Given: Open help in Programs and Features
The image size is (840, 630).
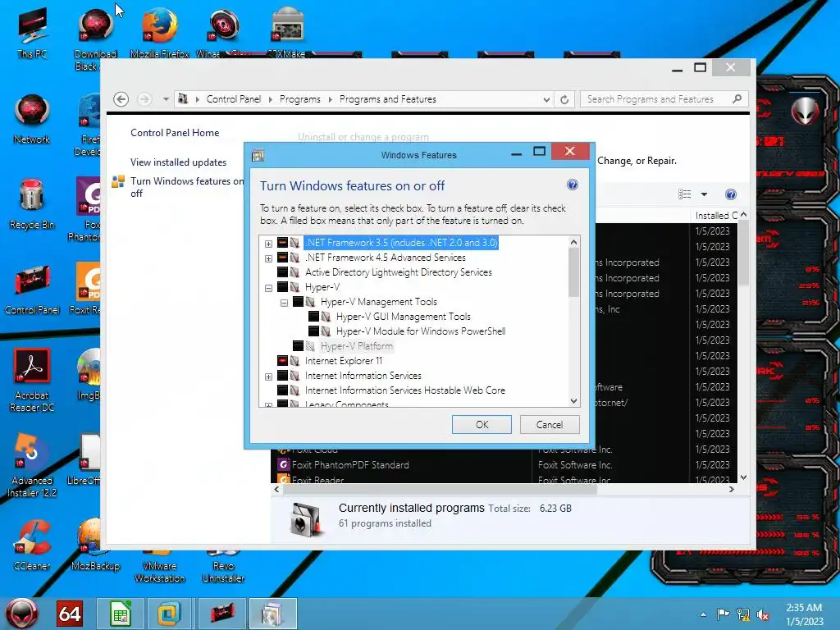Looking at the screenshot, I should click(730, 194).
